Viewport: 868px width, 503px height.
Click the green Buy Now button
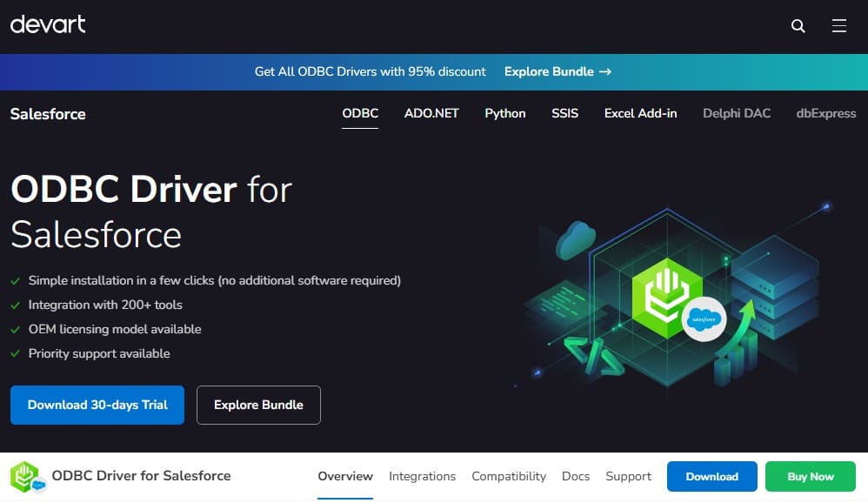click(811, 476)
